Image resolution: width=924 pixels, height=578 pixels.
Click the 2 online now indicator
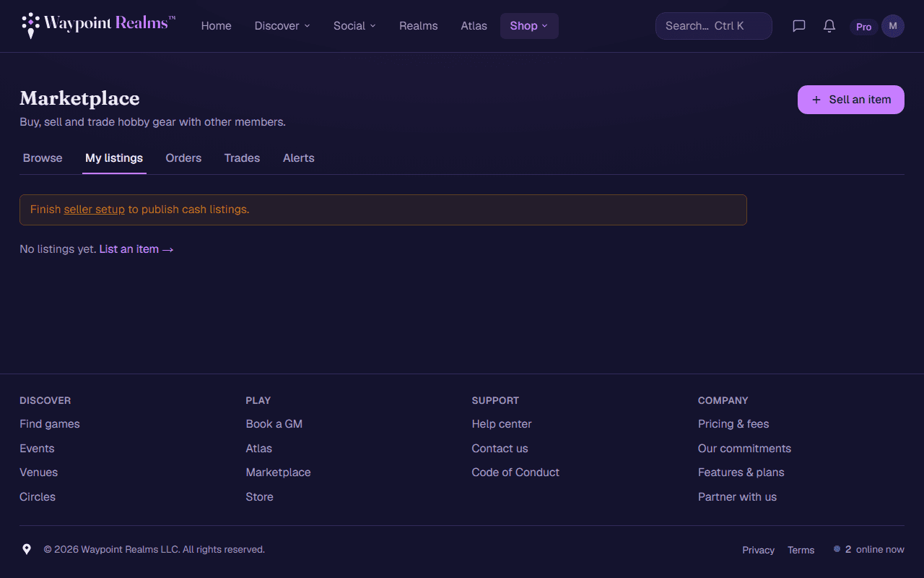click(869, 549)
